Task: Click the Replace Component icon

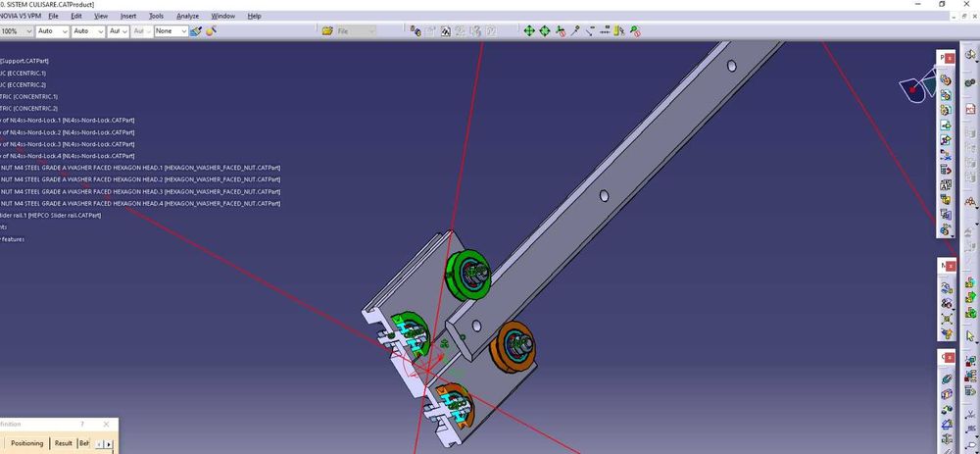Action: 946,155
